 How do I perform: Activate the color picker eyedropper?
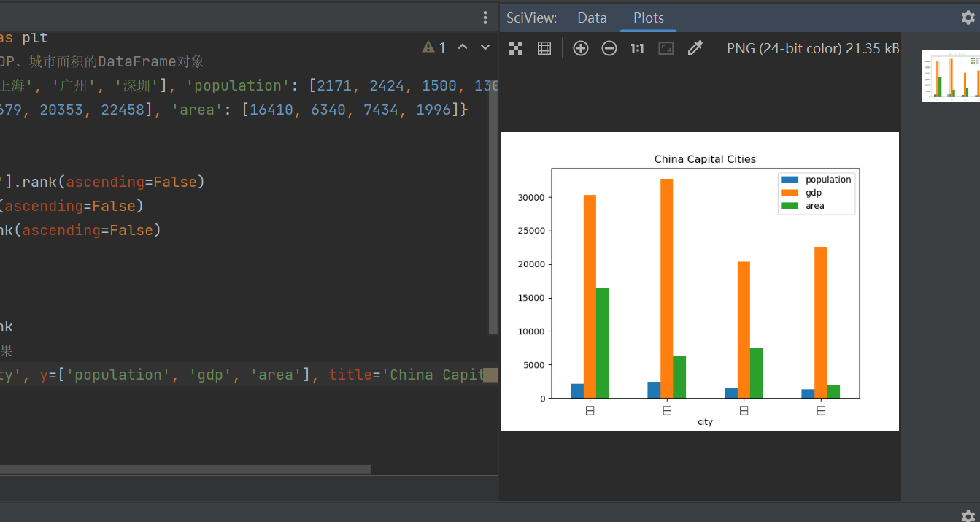point(695,48)
